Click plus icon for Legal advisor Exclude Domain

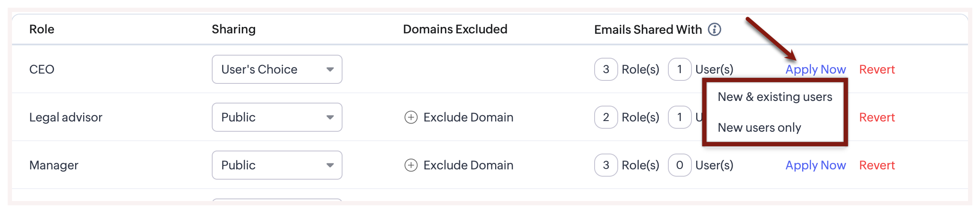411,117
